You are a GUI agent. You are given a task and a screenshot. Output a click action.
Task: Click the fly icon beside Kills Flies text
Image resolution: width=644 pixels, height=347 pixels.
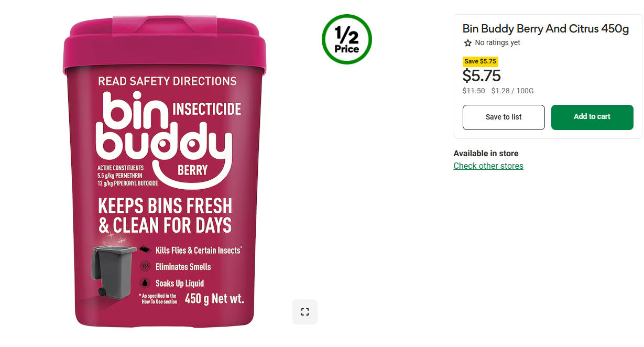coord(145,250)
